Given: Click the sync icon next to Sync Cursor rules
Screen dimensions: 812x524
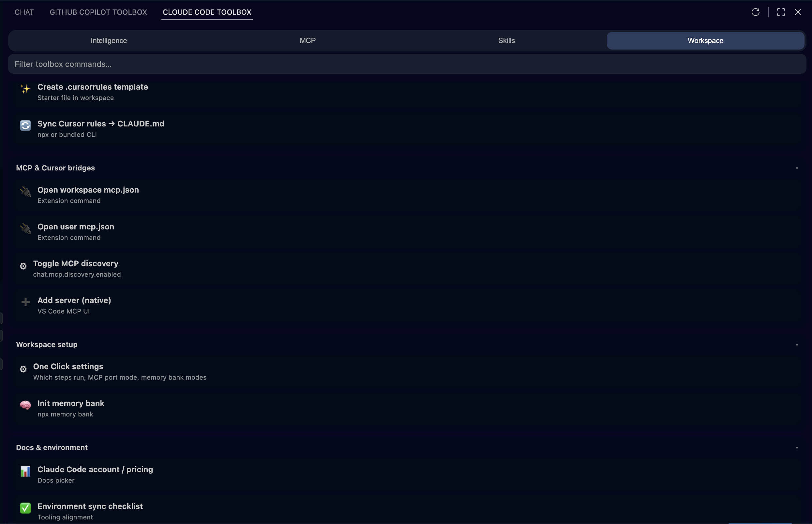Looking at the screenshot, I should (x=25, y=125).
